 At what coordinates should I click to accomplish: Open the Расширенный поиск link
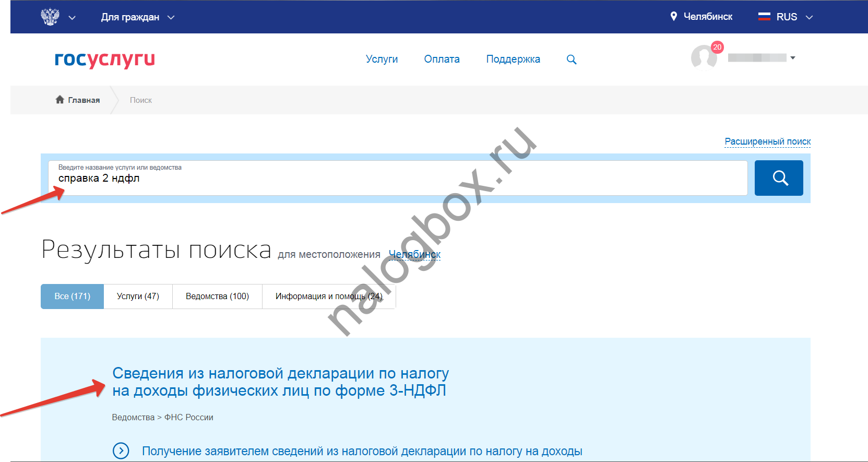pos(767,141)
